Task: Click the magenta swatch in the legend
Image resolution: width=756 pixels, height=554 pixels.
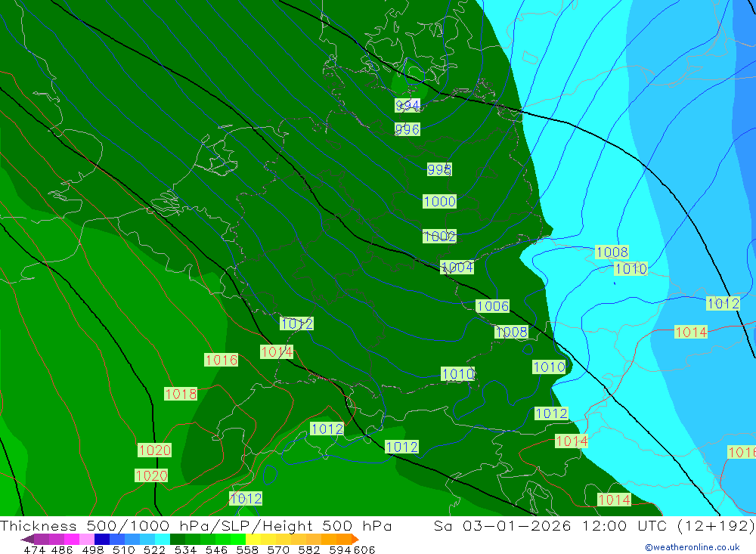Action: (71, 539)
